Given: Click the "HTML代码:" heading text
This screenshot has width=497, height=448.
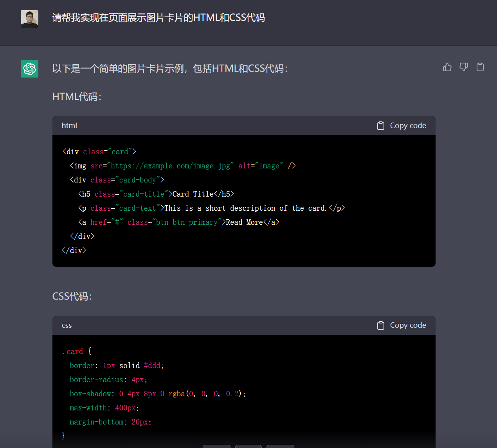Looking at the screenshot, I should point(77,97).
